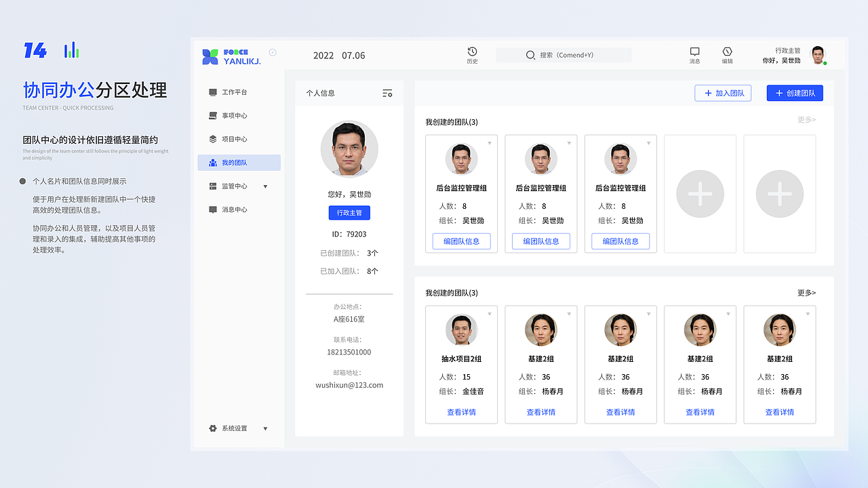Click the 编辑 edit icon
Screen dimensions: 868x488
(x=727, y=52)
